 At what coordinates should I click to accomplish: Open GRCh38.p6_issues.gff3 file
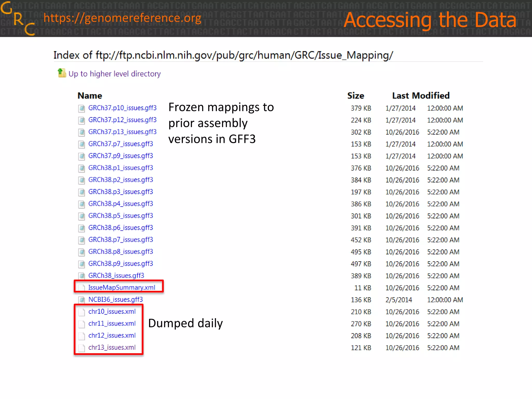click(x=121, y=227)
